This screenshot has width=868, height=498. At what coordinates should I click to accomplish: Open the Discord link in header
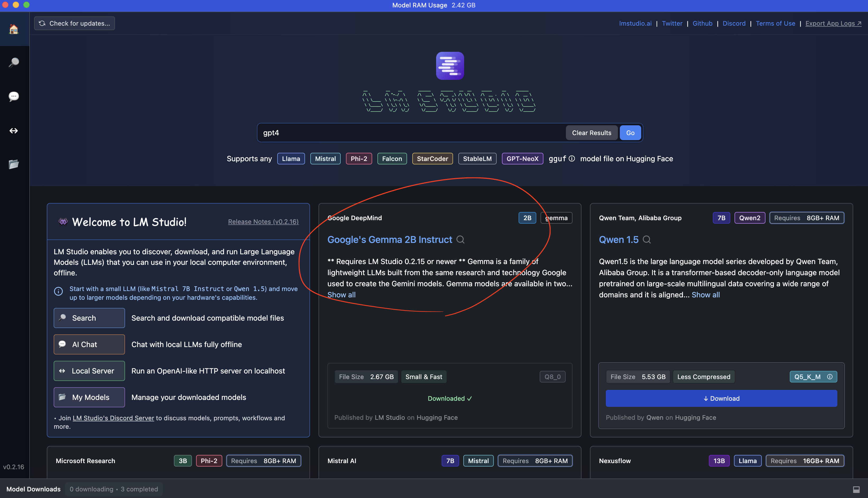pyautogui.click(x=734, y=23)
